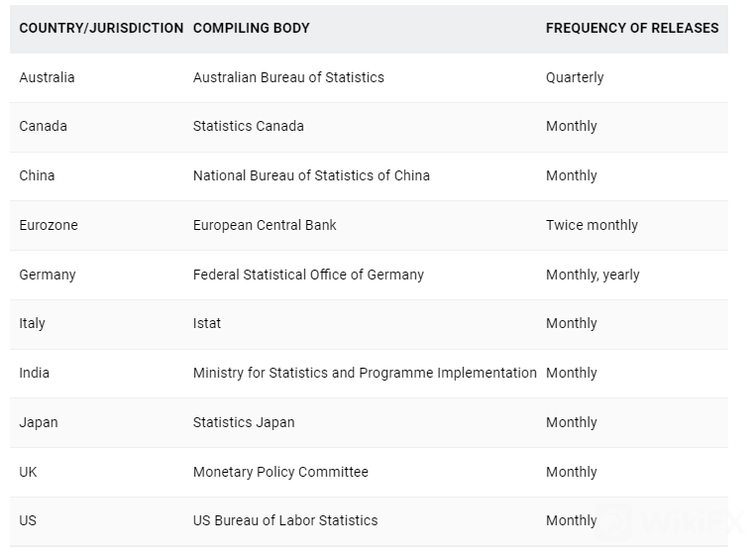
Task: Select the Statistics Japan cell
Action: tap(244, 422)
